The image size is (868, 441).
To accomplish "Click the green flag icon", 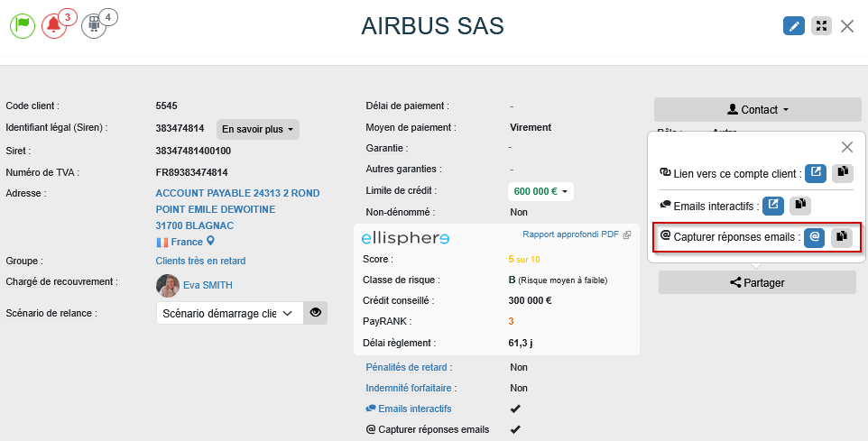I will click(x=23, y=25).
